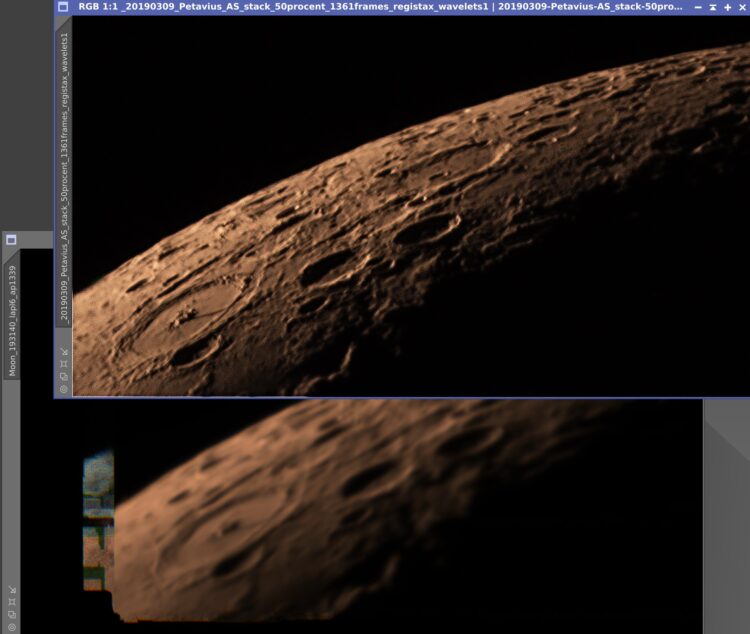The image size is (750, 634).
Task: Click the Petavius window's title bar menu icon
Action: point(63,7)
